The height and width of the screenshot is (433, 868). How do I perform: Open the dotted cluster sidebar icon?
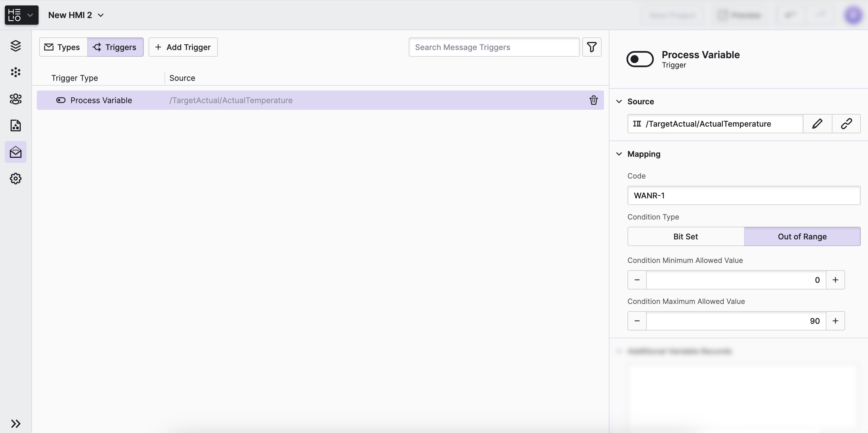click(x=15, y=72)
